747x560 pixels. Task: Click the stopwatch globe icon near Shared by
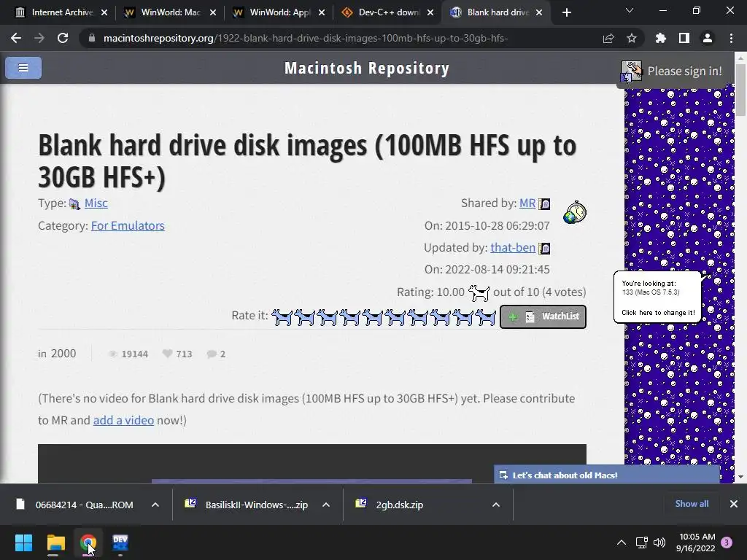click(x=575, y=212)
